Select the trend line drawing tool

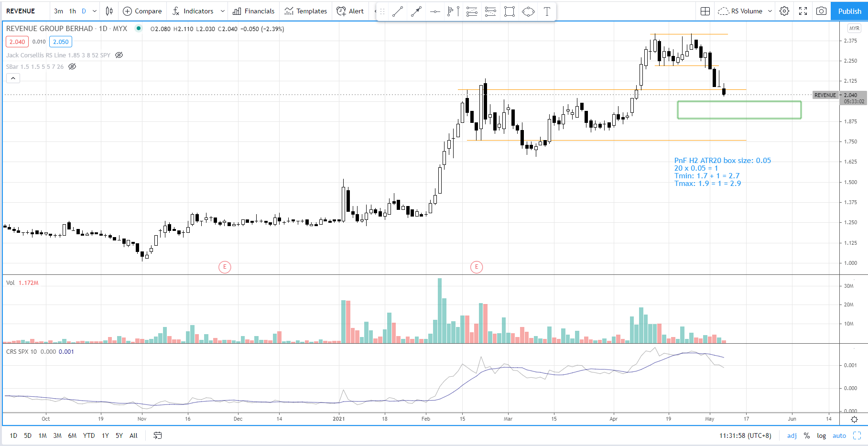coord(398,11)
